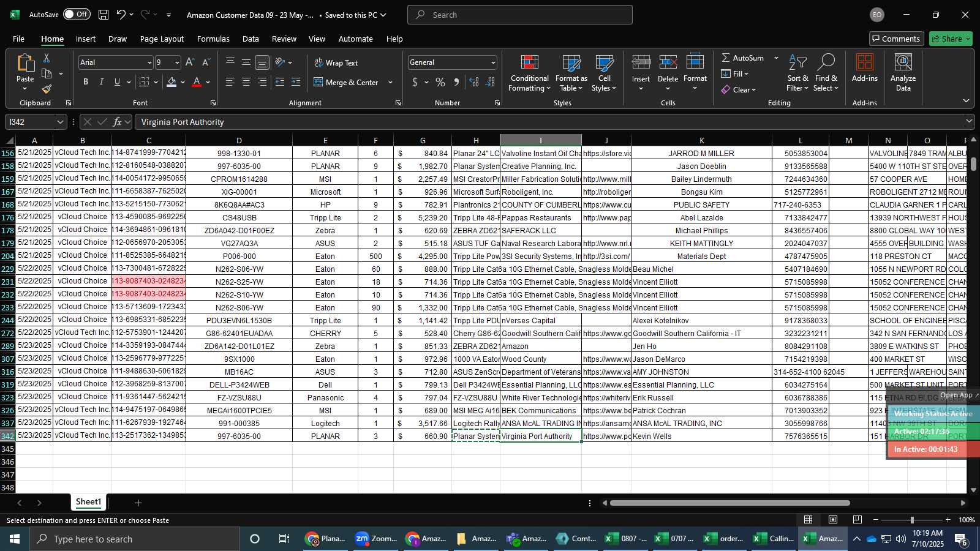Switch to Page Break Preview icon
This screenshot has height=551, width=980.
(x=858, y=520)
